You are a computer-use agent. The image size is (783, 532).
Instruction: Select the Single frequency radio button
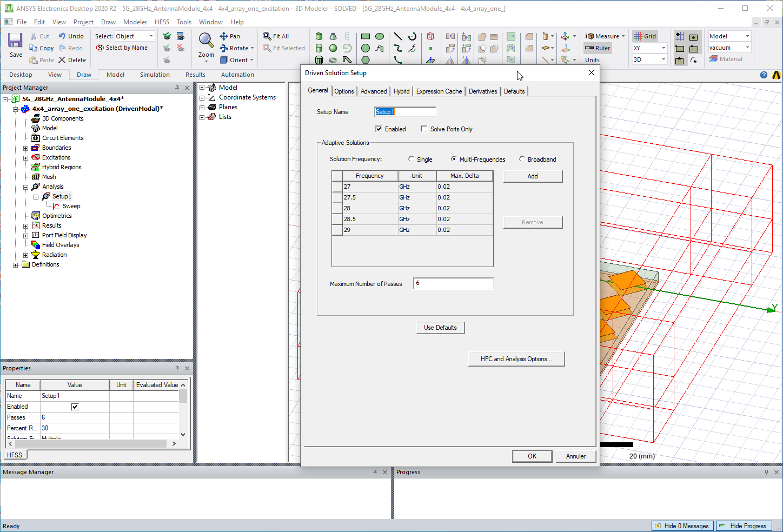pyautogui.click(x=412, y=159)
